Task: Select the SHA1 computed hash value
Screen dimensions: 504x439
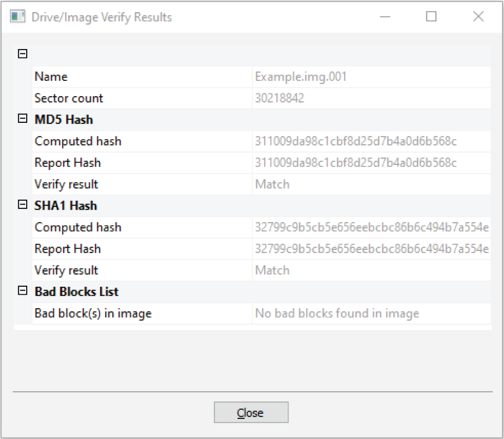Action: (372, 227)
